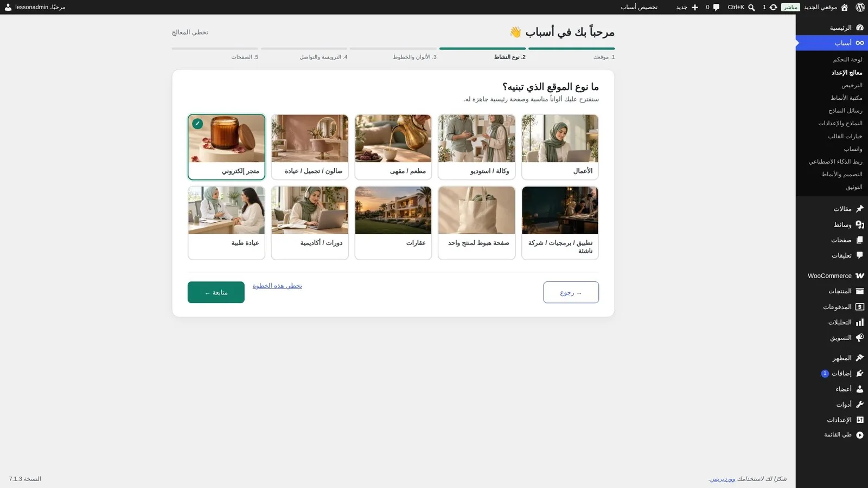Open the Ctrl+K search icon
The height and width of the screenshot is (488, 868).
tap(751, 7)
